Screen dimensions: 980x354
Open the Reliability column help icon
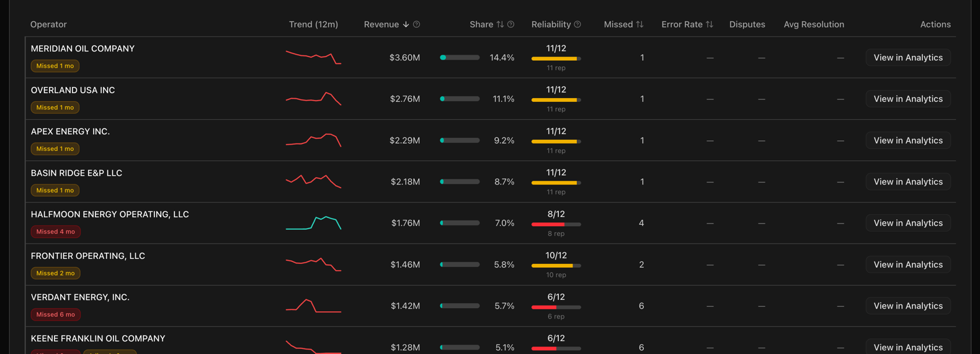point(577,24)
